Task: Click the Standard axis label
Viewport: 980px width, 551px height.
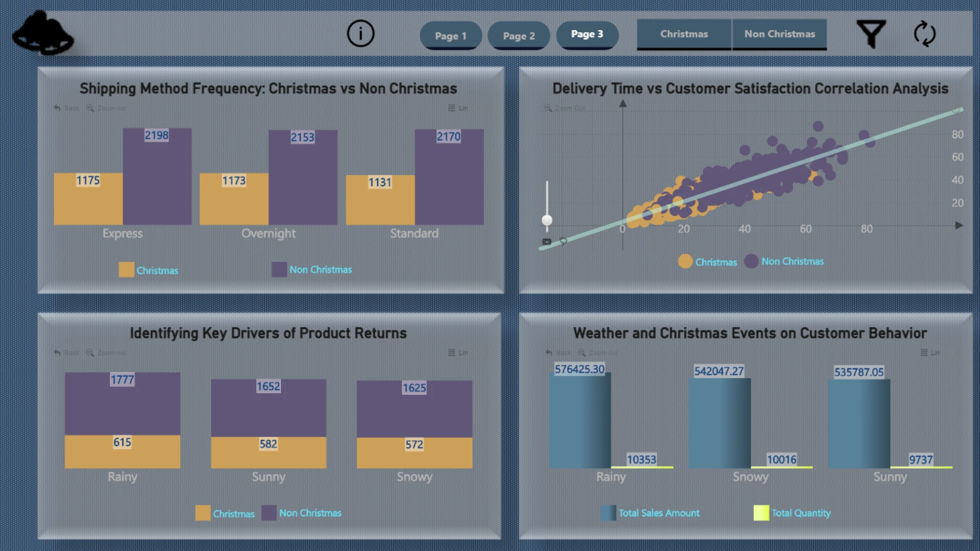Action: (x=414, y=234)
